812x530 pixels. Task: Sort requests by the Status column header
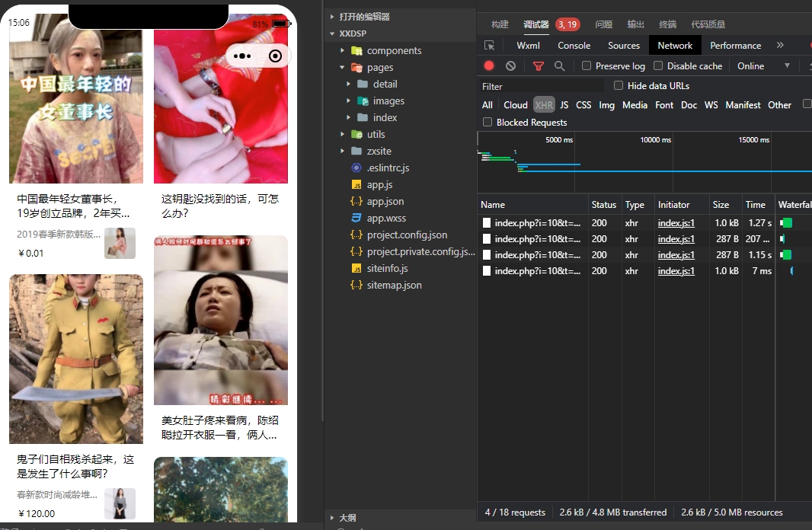(x=604, y=205)
